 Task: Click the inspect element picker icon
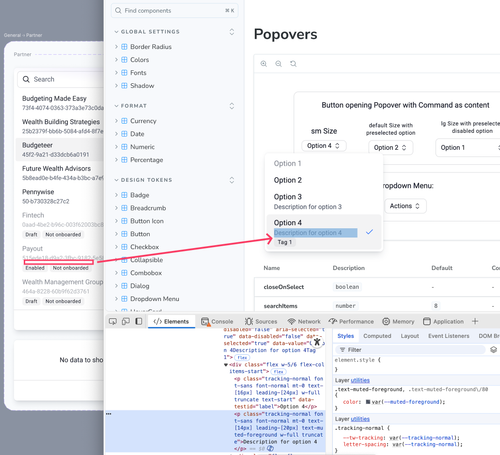113,321
